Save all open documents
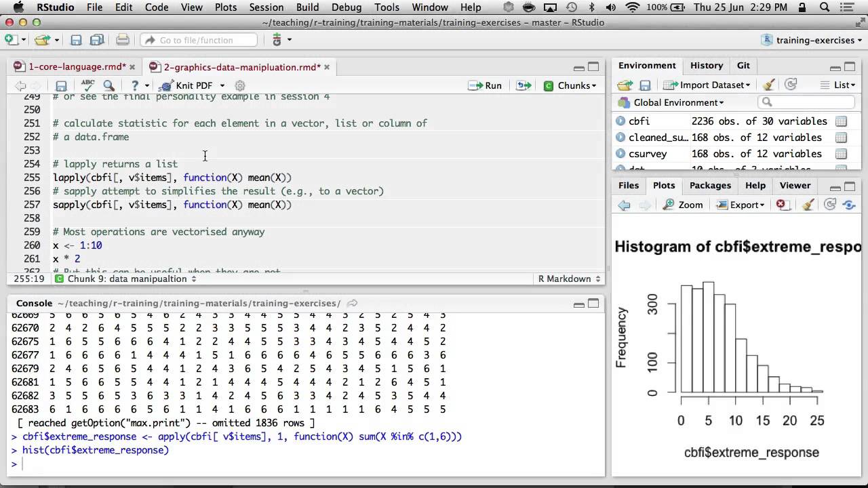The image size is (868, 488). coord(96,40)
